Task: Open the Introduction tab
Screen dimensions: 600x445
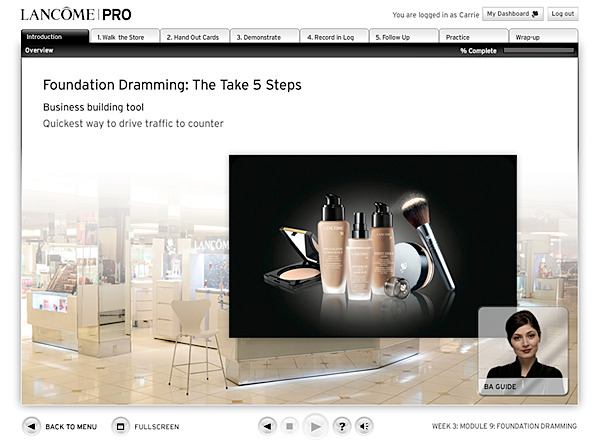Action: click(55, 36)
